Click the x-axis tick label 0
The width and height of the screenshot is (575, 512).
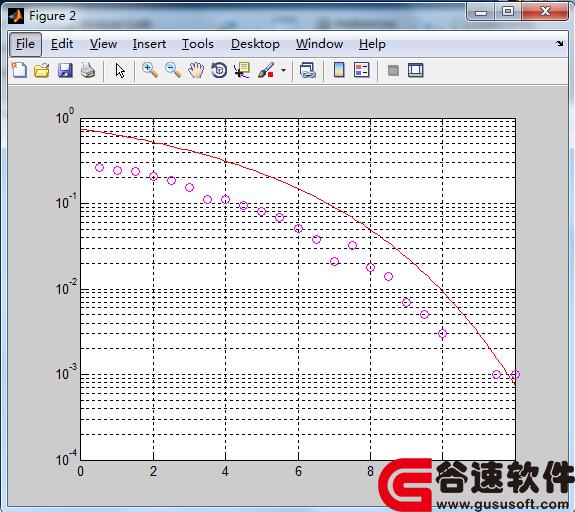80,471
